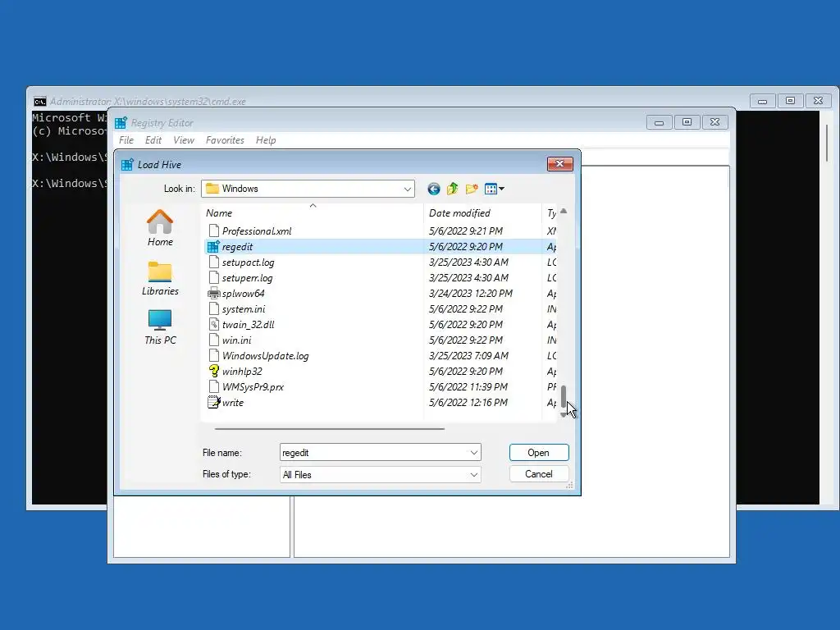Open the View Menu icon
The image size is (840, 630).
pos(491,189)
